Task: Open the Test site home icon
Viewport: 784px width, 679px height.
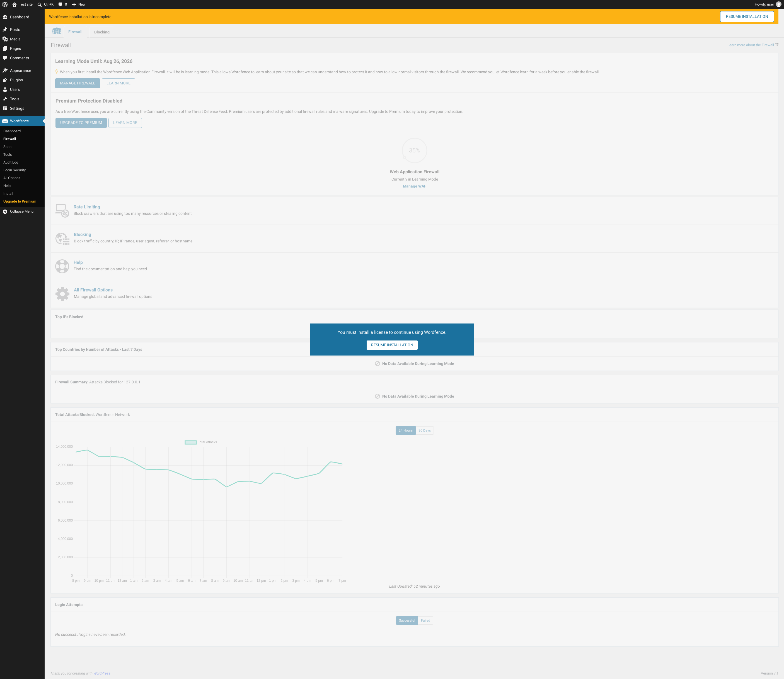Action: [x=14, y=4]
